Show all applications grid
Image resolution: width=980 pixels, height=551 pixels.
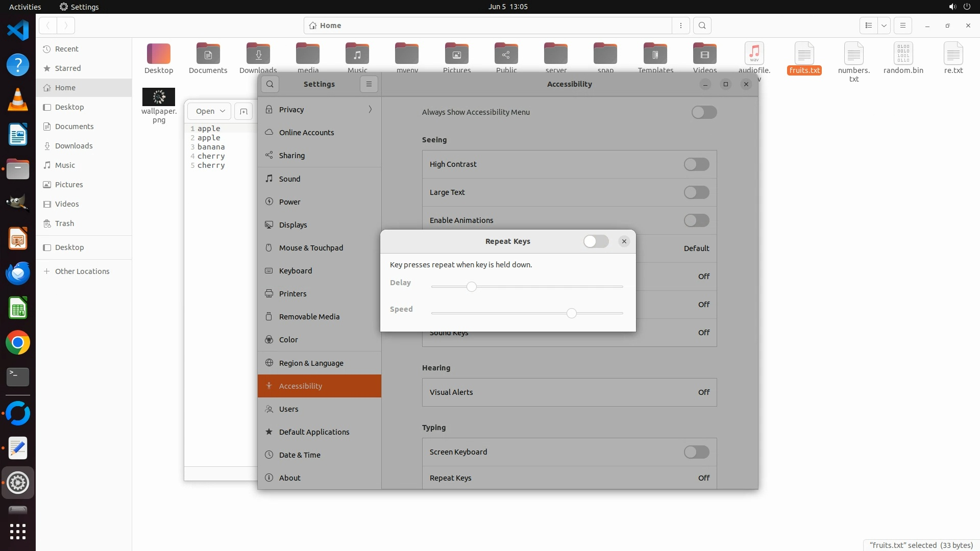coord(18,532)
